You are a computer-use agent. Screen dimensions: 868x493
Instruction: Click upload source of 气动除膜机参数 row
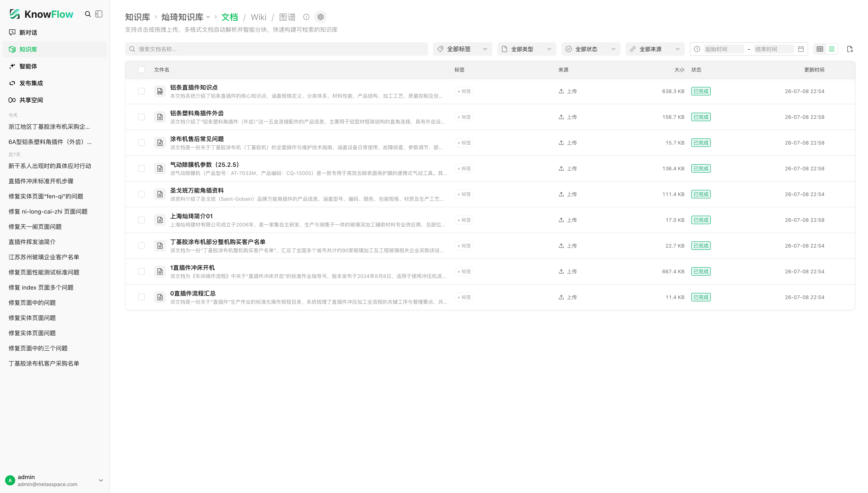pos(568,169)
